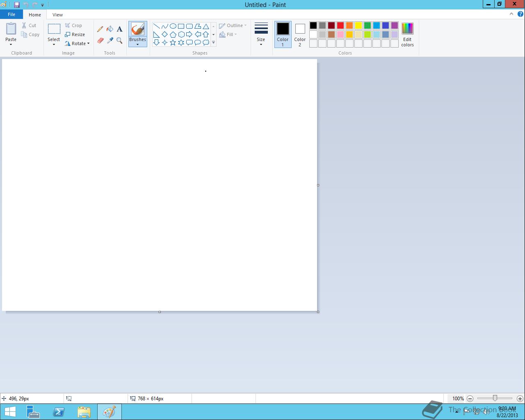Open the Paste dropdown arrow

pyautogui.click(x=11, y=44)
